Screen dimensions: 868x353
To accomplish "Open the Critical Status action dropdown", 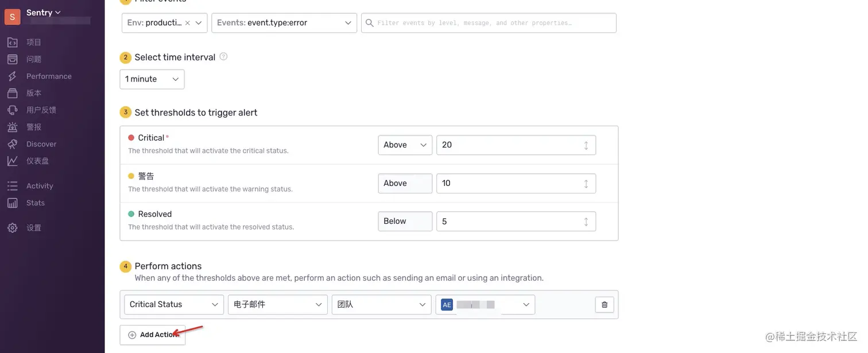I will (174, 305).
